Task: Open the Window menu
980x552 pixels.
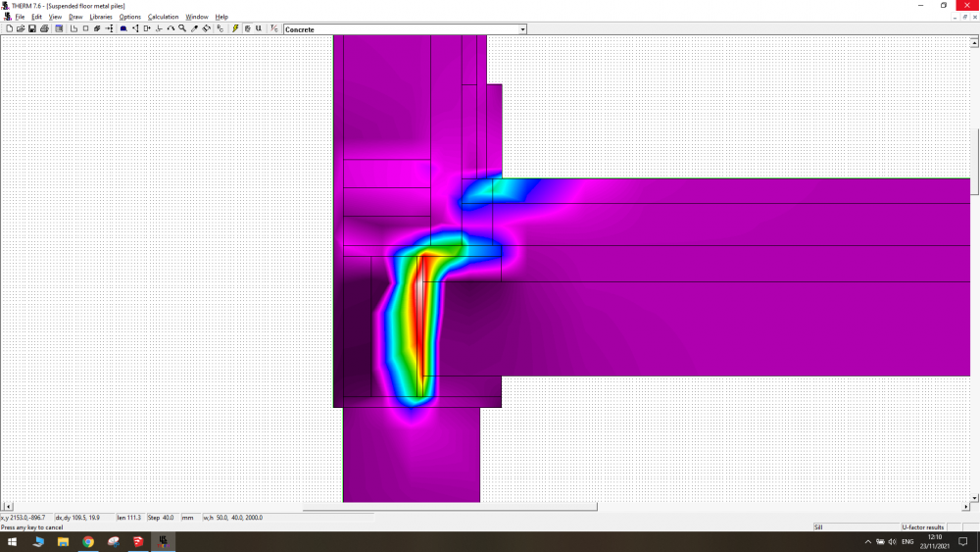Action: [x=197, y=17]
